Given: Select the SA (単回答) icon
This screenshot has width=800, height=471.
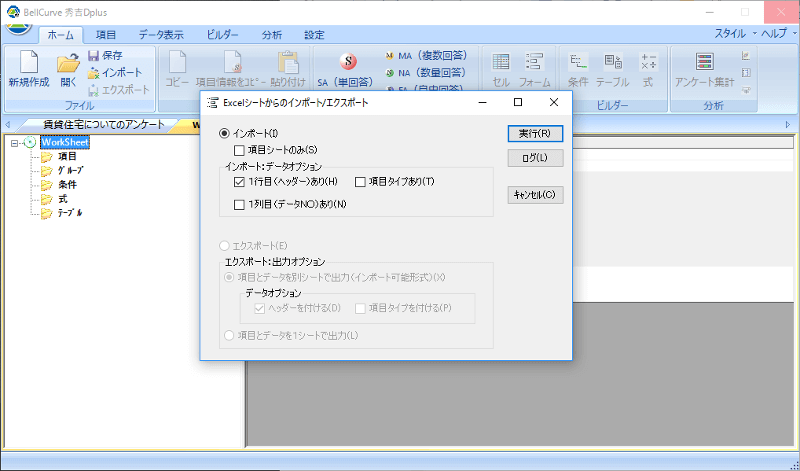Looking at the screenshot, I should pos(347,62).
